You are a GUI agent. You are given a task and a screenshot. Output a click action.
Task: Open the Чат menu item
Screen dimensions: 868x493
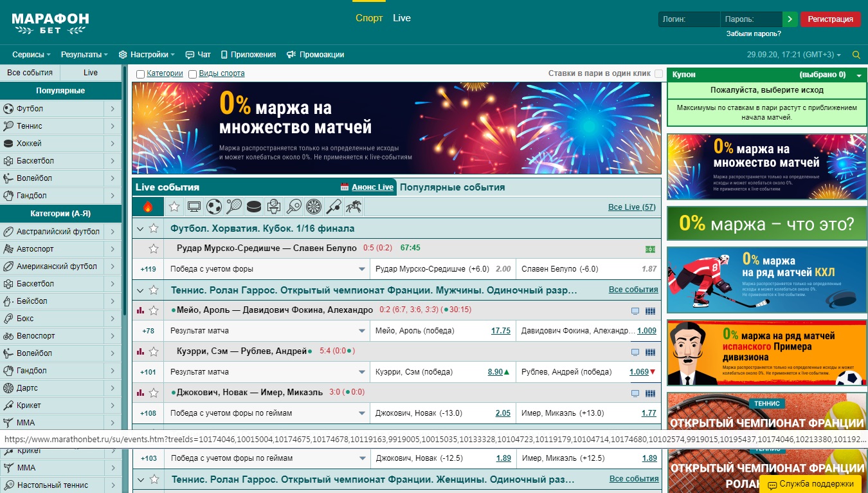coord(198,55)
